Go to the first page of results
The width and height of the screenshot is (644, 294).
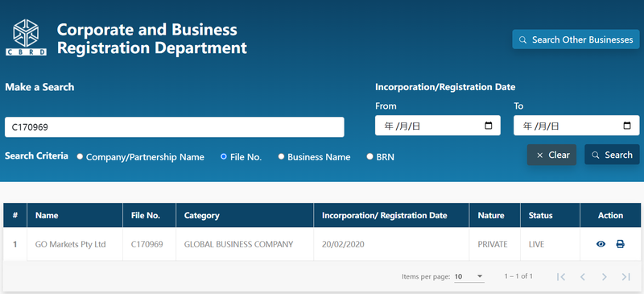(561, 277)
